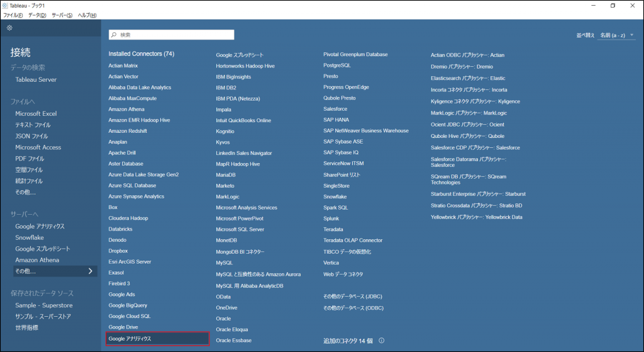This screenshot has height=352, width=644.
Task: Expand the その他... chevron under サーバーへ
Action: (91, 271)
